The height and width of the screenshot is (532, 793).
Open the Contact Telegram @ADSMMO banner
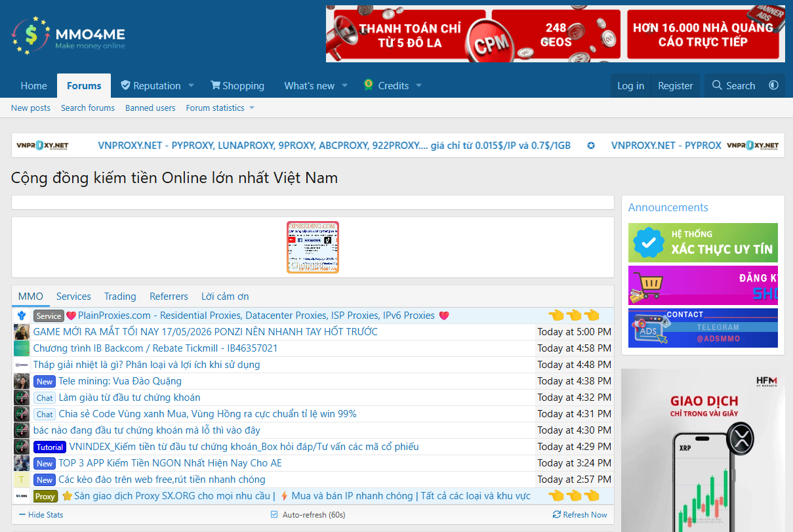click(703, 328)
